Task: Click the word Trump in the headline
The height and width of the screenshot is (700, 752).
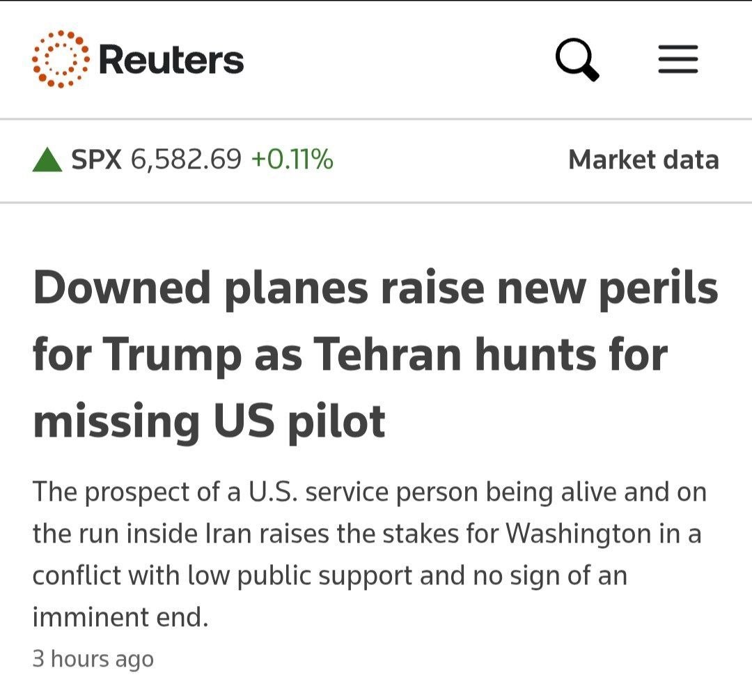Action: (x=169, y=355)
